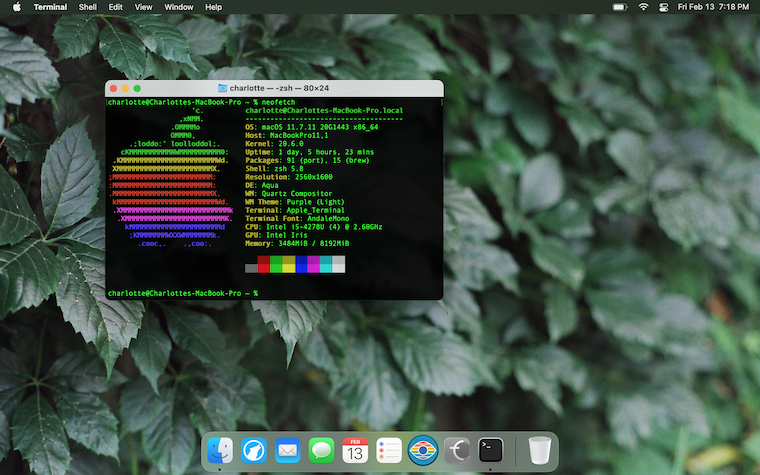Check the battery status icon
Image resolution: width=760 pixels, height=475 pixels.
(x=619, y=7)
